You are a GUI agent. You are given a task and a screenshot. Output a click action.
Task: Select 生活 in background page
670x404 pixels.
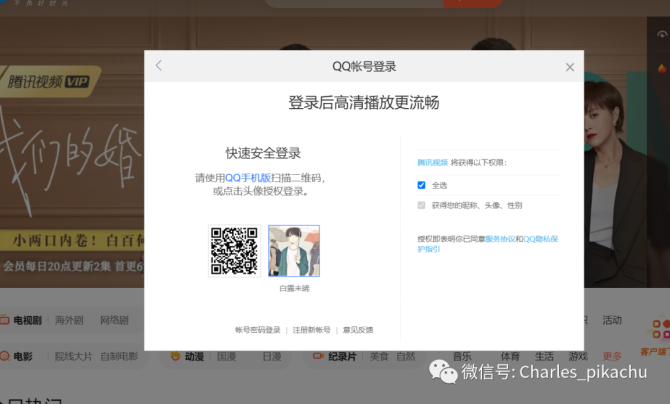544,357
